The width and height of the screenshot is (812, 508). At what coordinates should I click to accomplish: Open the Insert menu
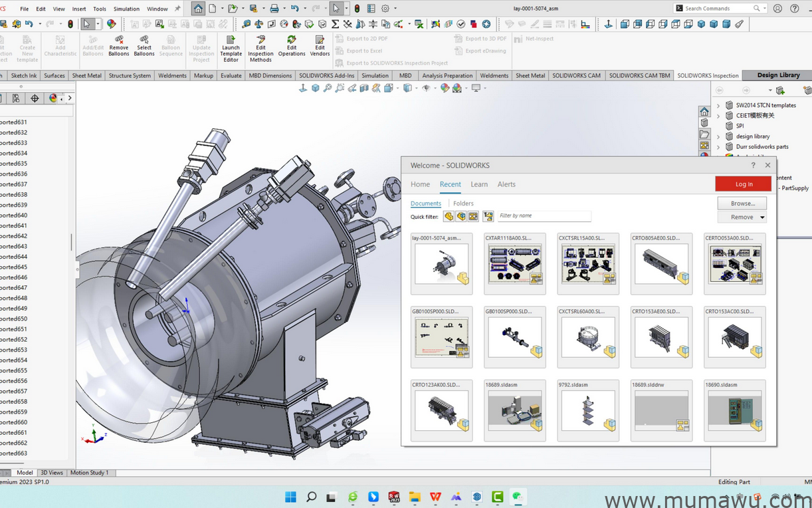coord(79,9)
